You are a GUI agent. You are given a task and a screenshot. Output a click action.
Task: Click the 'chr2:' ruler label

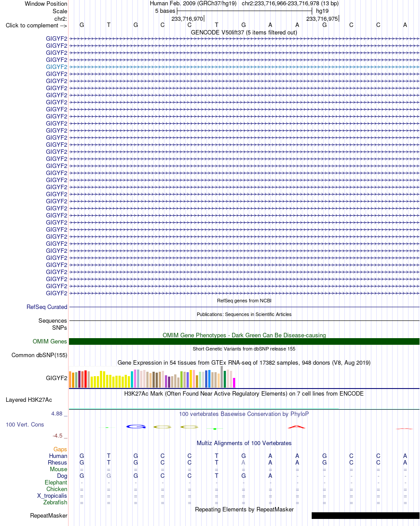61,19
